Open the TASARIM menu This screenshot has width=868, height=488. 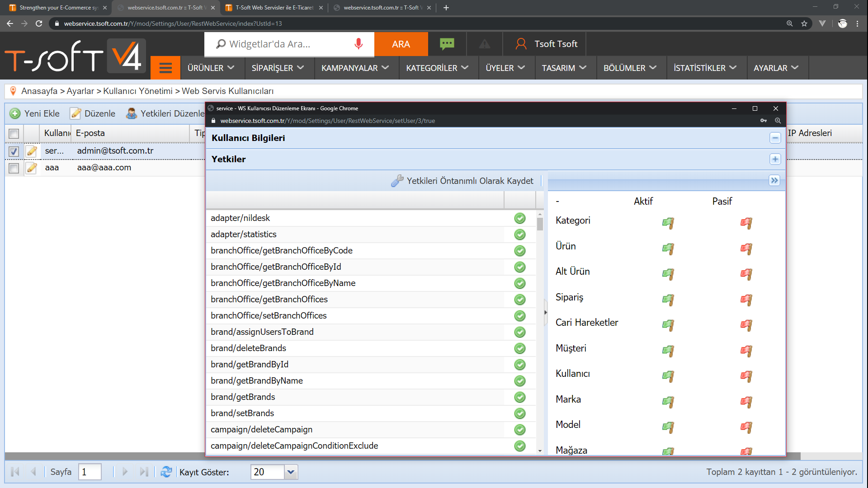(x=564, y=68)
